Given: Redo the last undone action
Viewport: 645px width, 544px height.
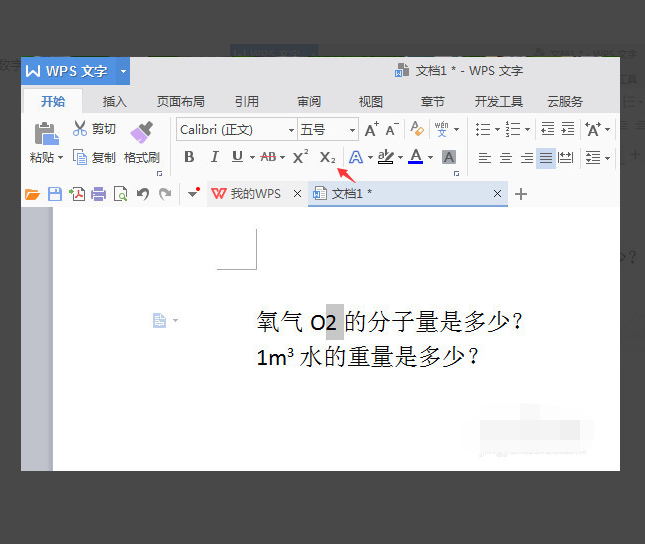Looking at the screenshot, I should coord(165,193).
